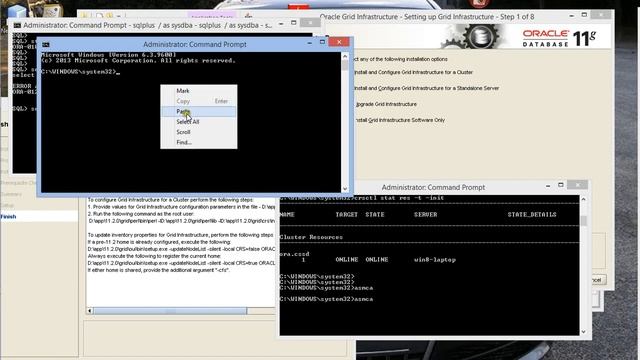Click 'ora.cssd' text in lower Command Prompt
Screen dimensions: 640x360
click(x=295, y=254)
